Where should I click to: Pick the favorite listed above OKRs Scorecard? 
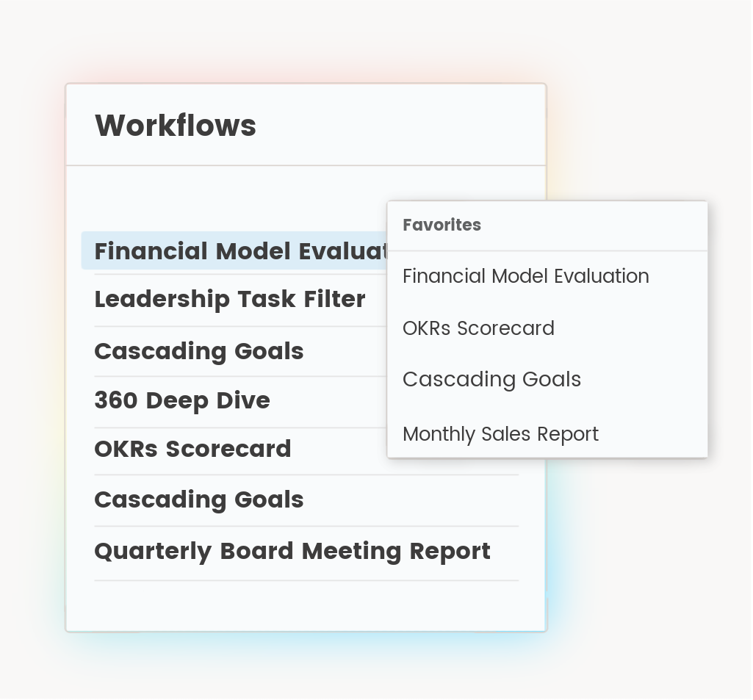coord(526,276)
